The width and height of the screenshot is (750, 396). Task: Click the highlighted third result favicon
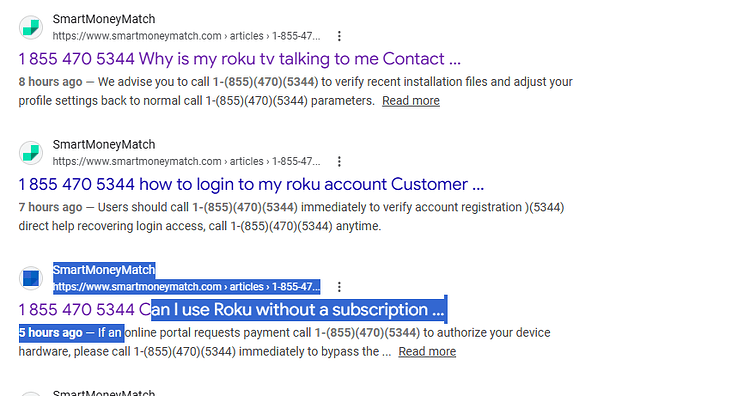31,278
